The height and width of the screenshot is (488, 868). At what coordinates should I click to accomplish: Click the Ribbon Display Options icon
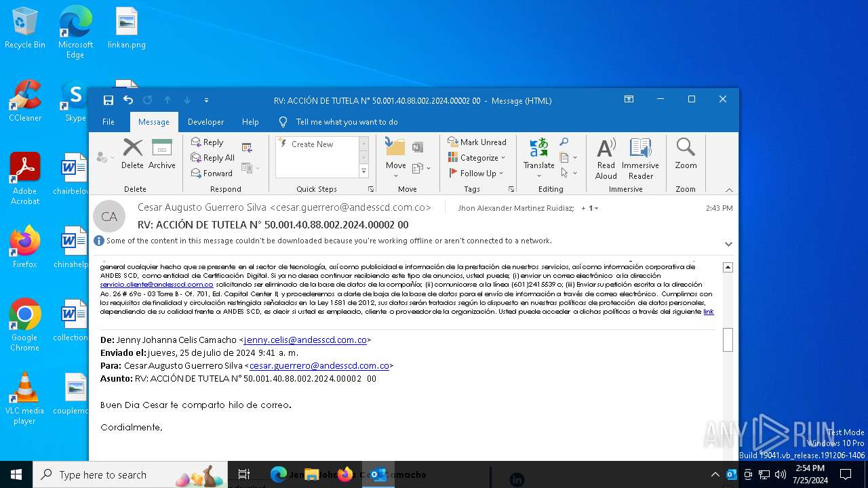(629, 100)
